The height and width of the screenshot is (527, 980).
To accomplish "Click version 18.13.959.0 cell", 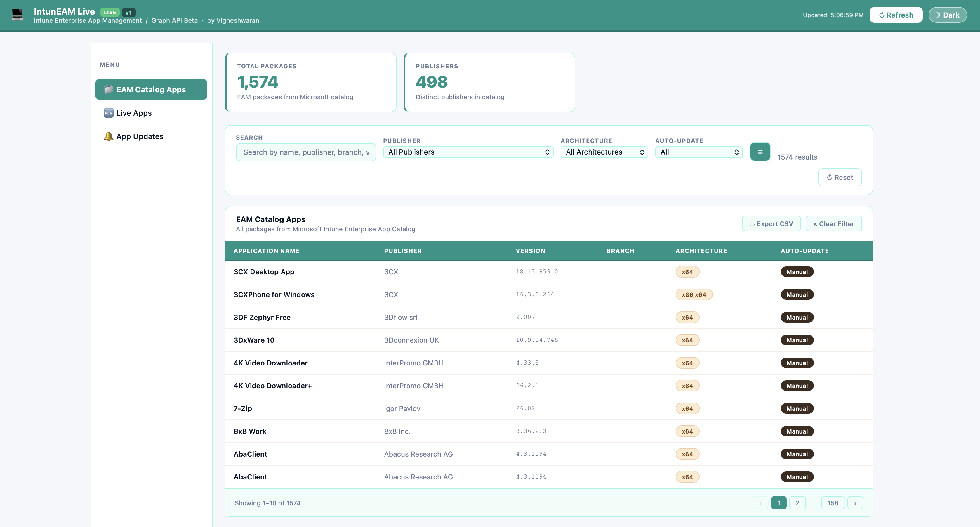I will [x=536, y=272].
